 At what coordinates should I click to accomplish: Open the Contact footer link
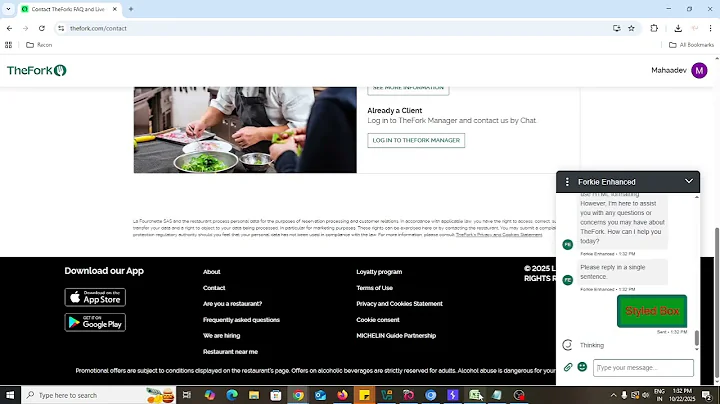click(x=214, y=288)
